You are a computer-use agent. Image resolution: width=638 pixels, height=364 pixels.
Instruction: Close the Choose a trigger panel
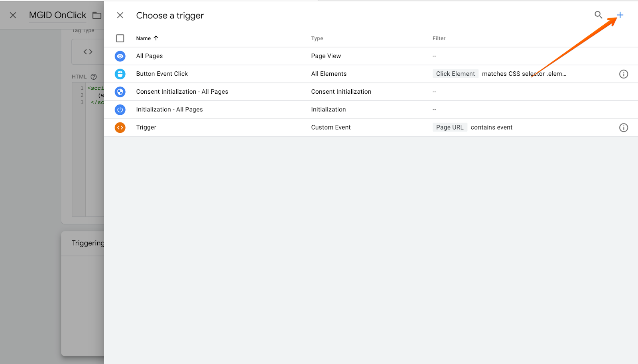120,15
